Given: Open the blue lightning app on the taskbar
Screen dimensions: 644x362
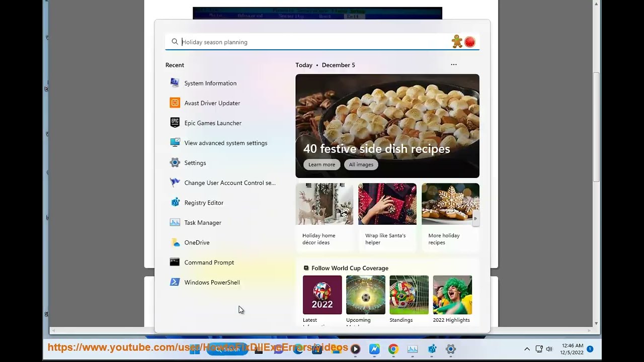Looking at the screenshot, I should pyautogui.click(x=374, y=349).
